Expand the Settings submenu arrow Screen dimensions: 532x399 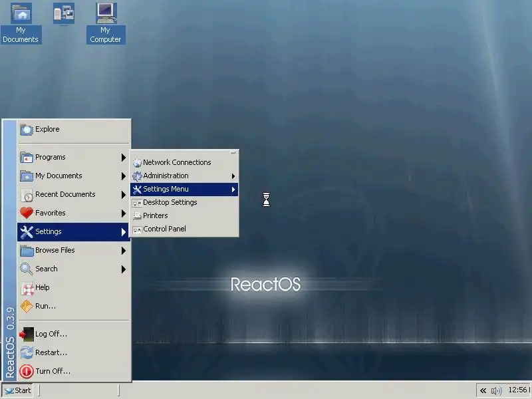(x=124, y=231)
